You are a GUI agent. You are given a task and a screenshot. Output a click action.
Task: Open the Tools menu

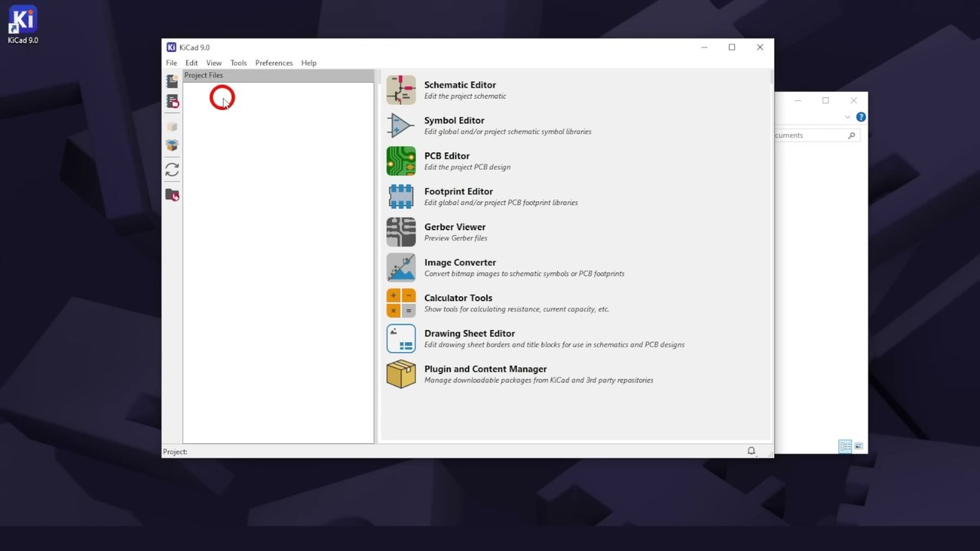[x=239, y=63]
